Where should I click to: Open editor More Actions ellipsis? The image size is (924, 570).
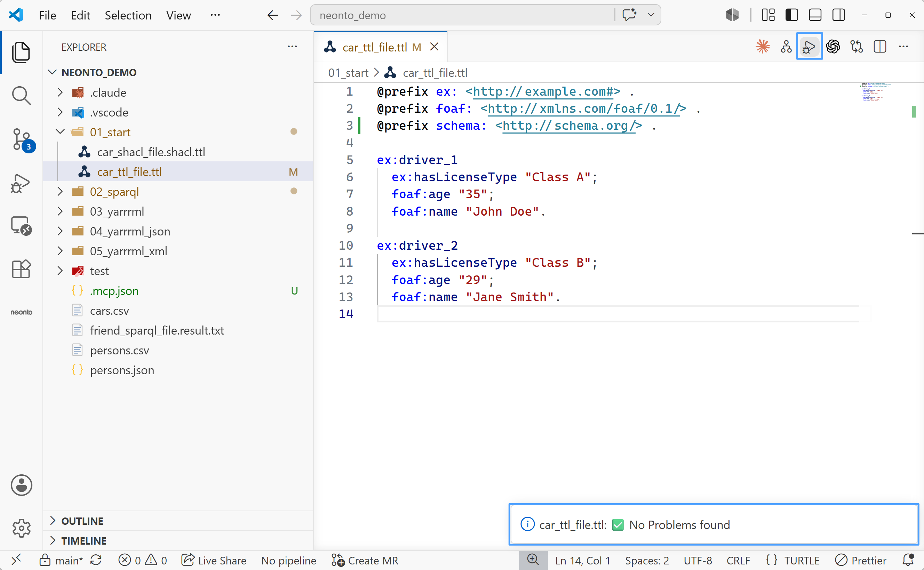point(903,47)
